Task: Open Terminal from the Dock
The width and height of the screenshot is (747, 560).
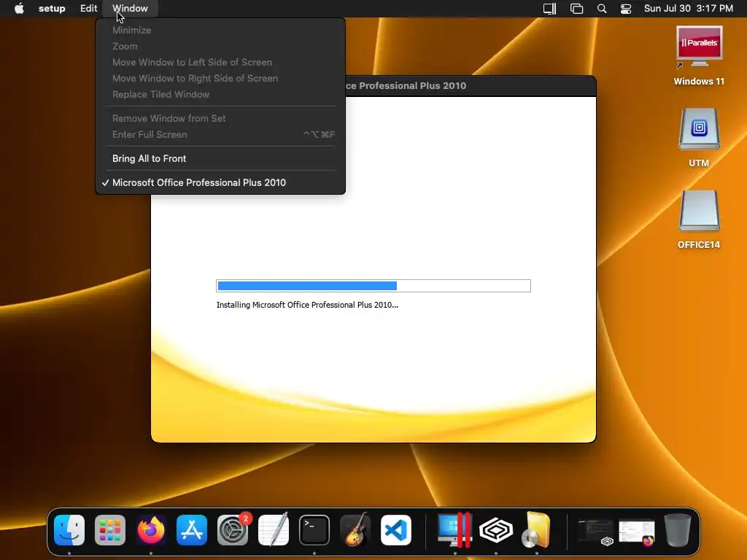Action: pyautogui.click(x=314, y=529)
